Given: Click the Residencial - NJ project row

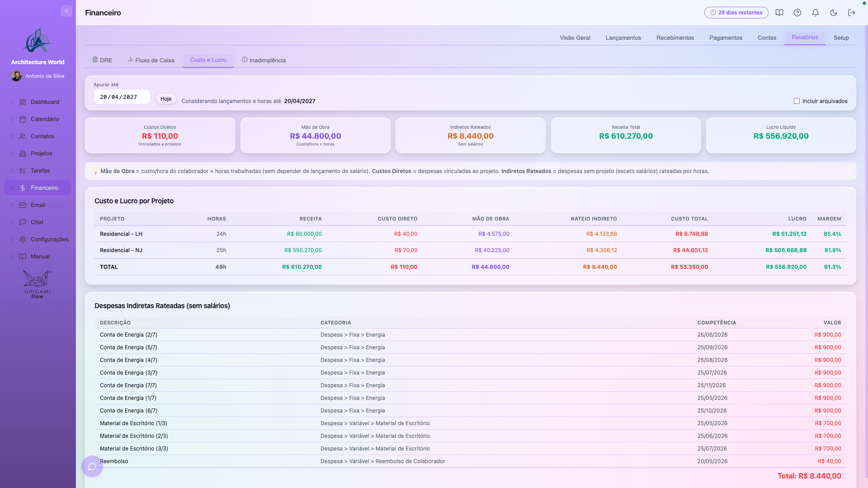Looking at the screenshot, I should click(x=470, y=250).
